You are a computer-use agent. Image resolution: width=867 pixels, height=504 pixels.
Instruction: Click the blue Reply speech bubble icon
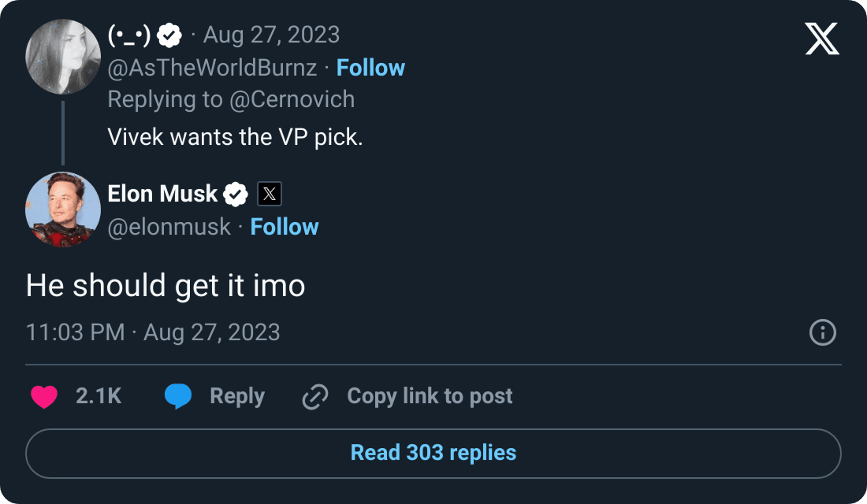tap(179, 396)
